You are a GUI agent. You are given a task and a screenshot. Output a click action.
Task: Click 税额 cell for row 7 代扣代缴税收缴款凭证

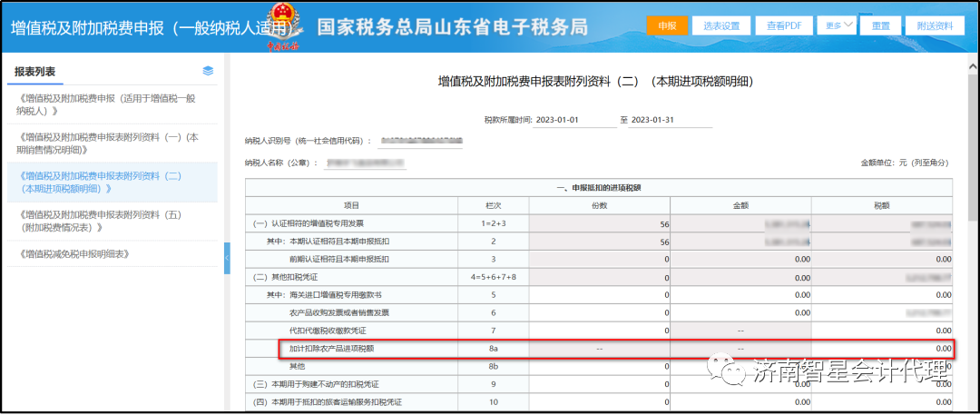[x=882, y=330]
